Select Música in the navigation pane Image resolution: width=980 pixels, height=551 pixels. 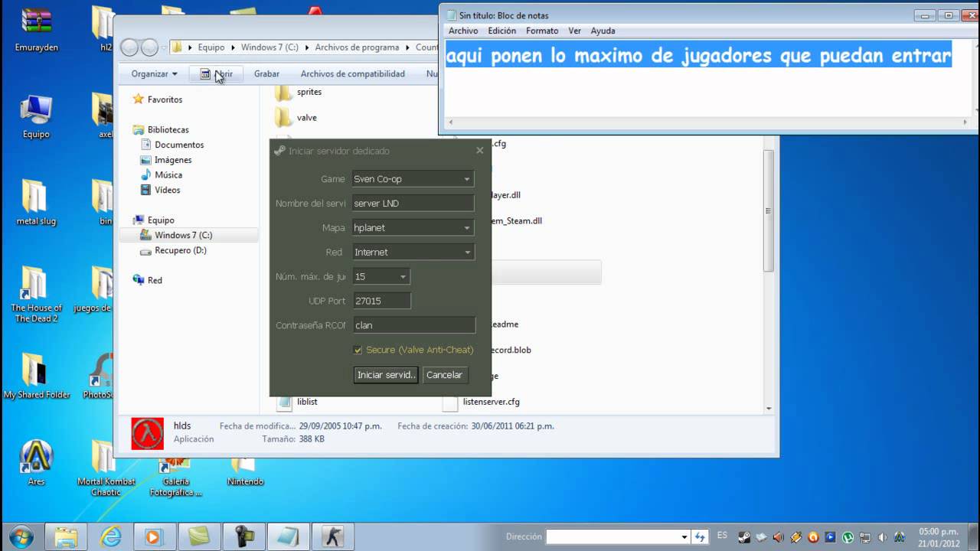point(162,175)
